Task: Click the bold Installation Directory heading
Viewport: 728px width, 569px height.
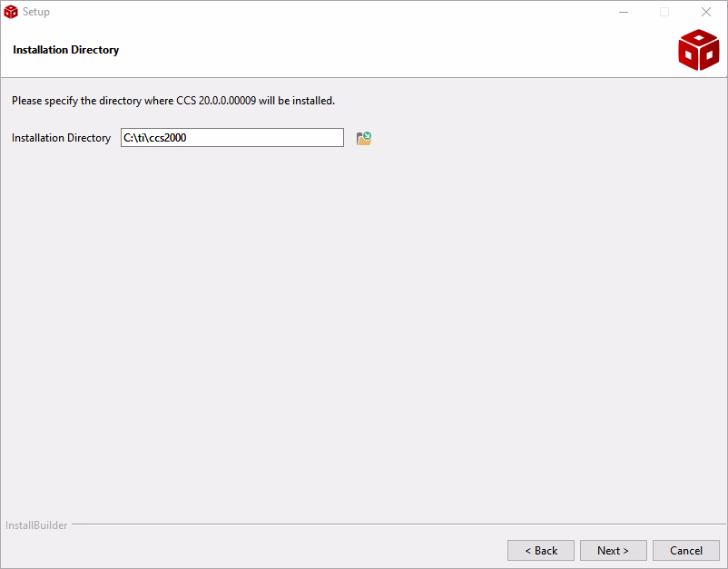Action: click(66, 50)
